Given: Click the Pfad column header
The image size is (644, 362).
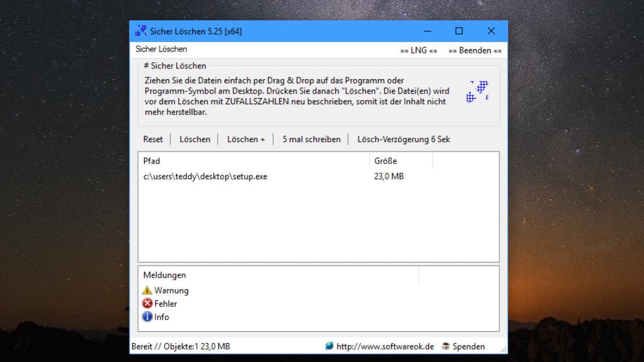Looking at the screenshot, I should tap(152, 161).
